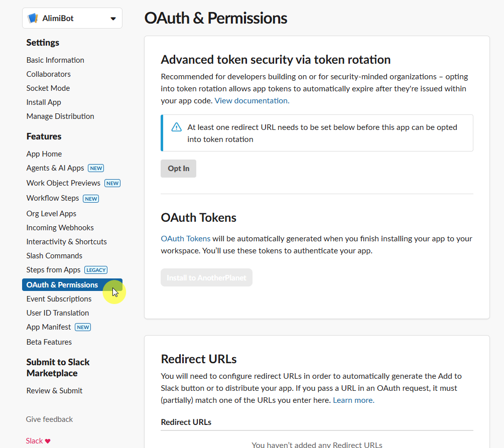Image resolution: width=504 pixels, height=448 pixels.
Task: Click the OAuth Tokens hyperlink
Action: 185,239
